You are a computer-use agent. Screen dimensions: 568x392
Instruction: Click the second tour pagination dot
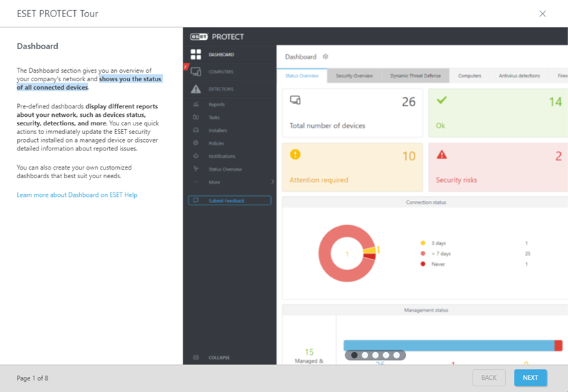[365, 355]
